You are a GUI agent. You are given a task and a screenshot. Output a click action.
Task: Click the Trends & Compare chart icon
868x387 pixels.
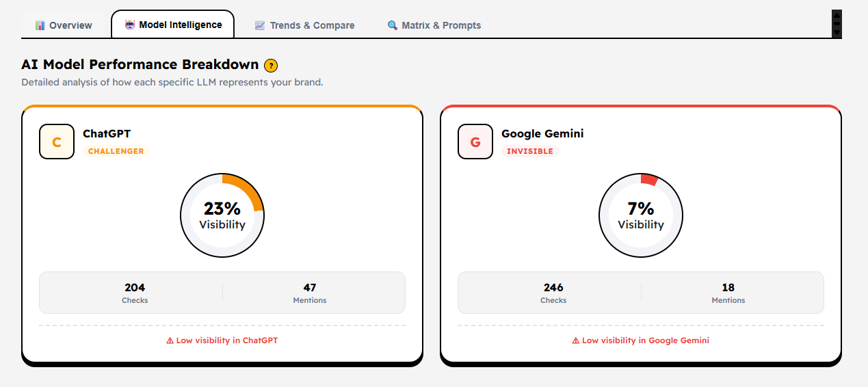(x=260, y=25)
